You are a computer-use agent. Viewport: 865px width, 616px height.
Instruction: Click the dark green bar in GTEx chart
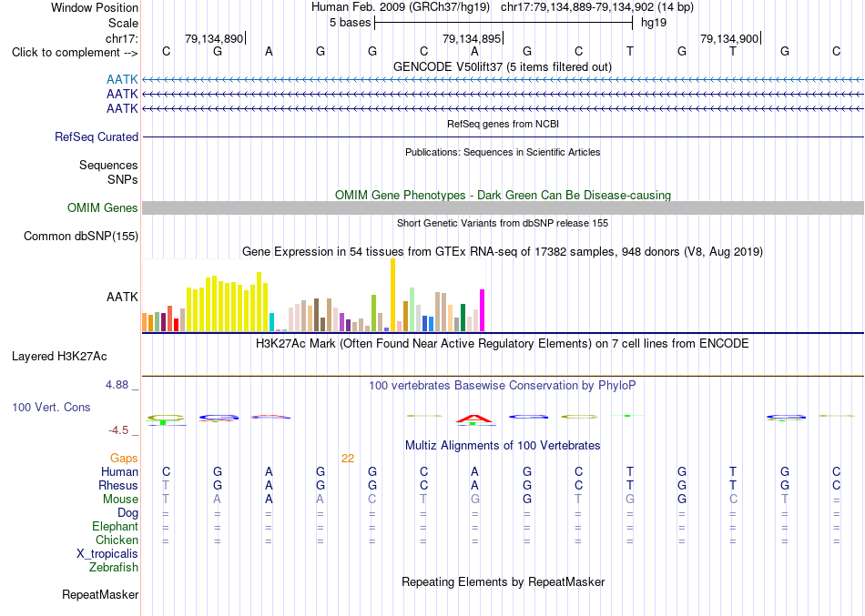click(x=463, y=318)
